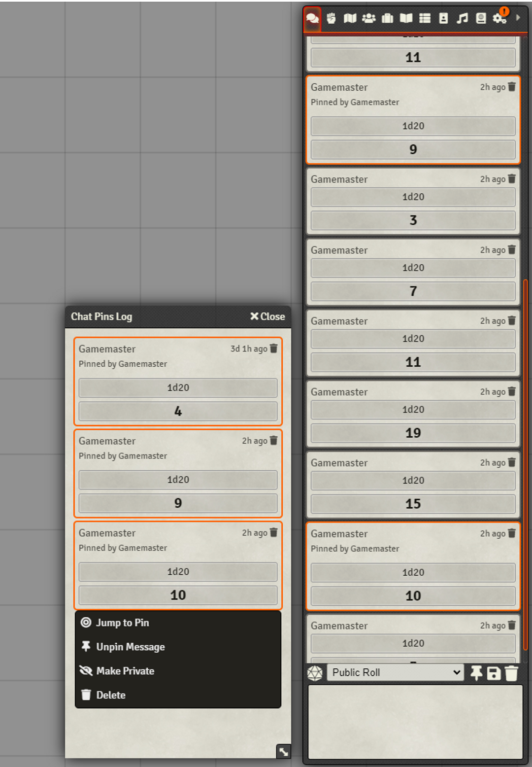Image resolution: width=532 pixels, height=767 pixels.
Task: Open the Items suitcase tab
Action: 388,19
